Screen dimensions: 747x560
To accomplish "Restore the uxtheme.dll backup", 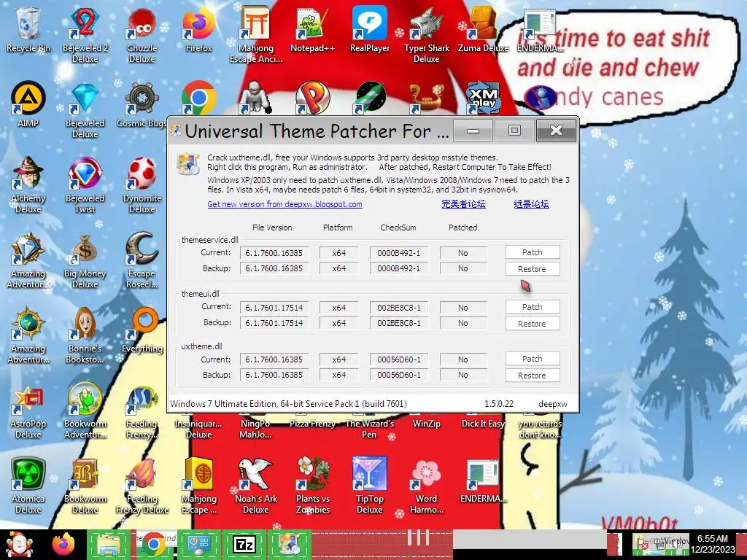I will coord(532,376).
